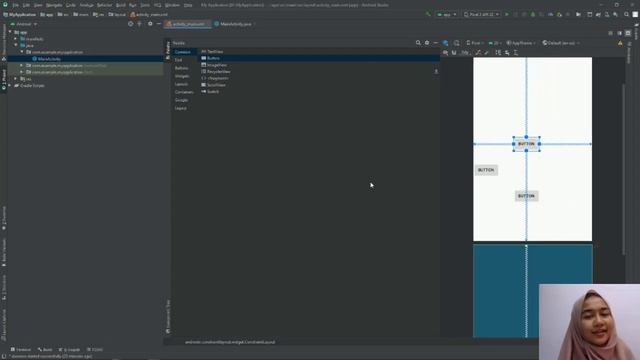The width and height of the screenshot is (640, 360).
Task: Expand the res folder node
Action: (16, 79)
